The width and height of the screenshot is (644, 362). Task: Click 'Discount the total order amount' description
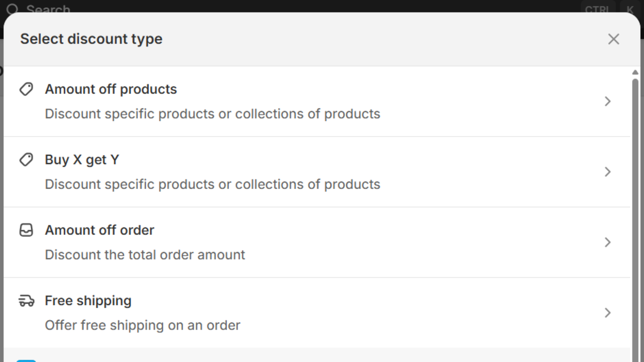(x=145, y=255)
